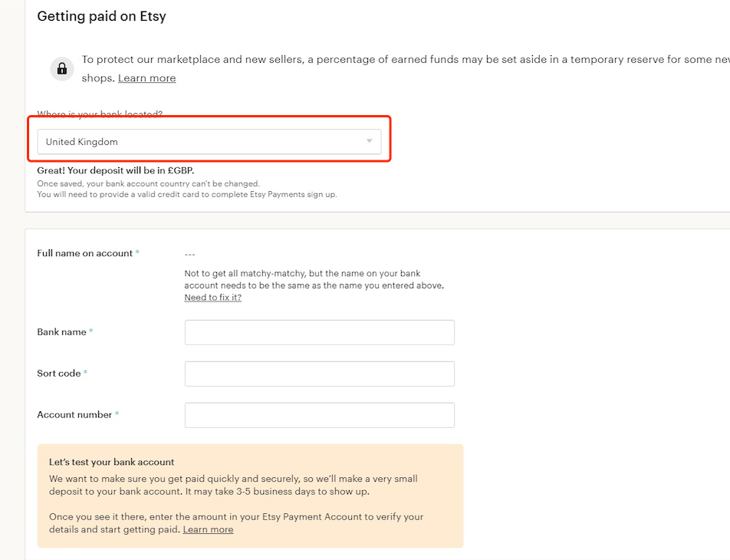Screen dimensions: 730x560
Task: Click the dropdown arrow in the bank location selector
Action: [x=369, y=141]
